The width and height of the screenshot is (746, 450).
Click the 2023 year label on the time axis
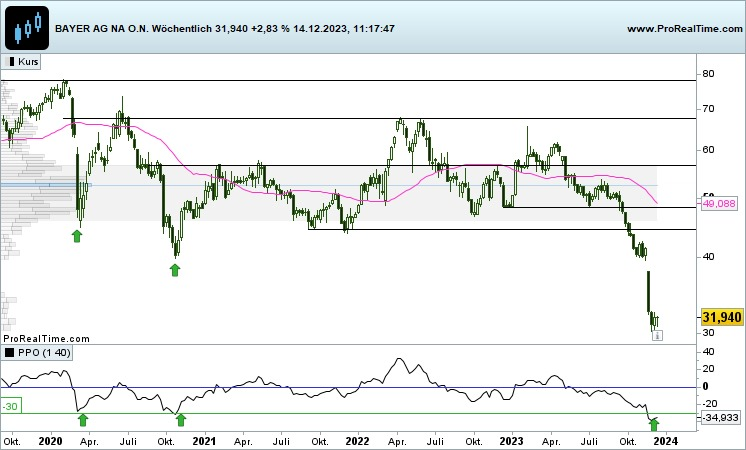click(511, 441)
